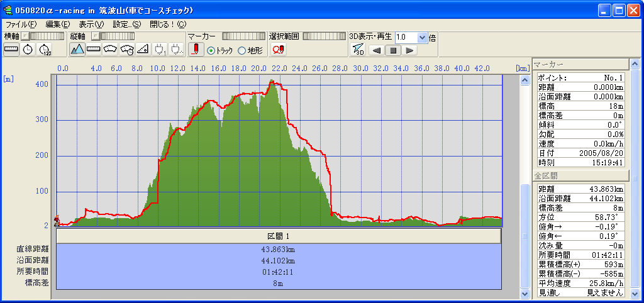Select the 地形 radio button
This screenshot has width=644, height=303.
pos(242,50)
